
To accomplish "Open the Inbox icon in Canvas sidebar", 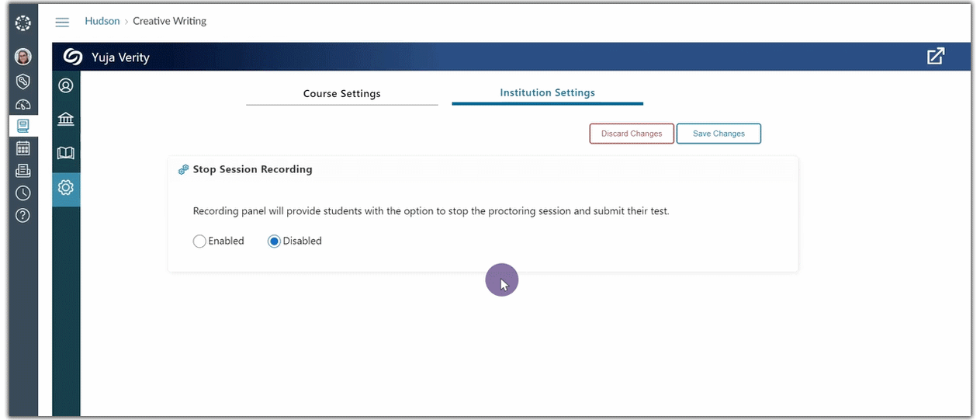I will pyautogui.click(x=23, y=171).
